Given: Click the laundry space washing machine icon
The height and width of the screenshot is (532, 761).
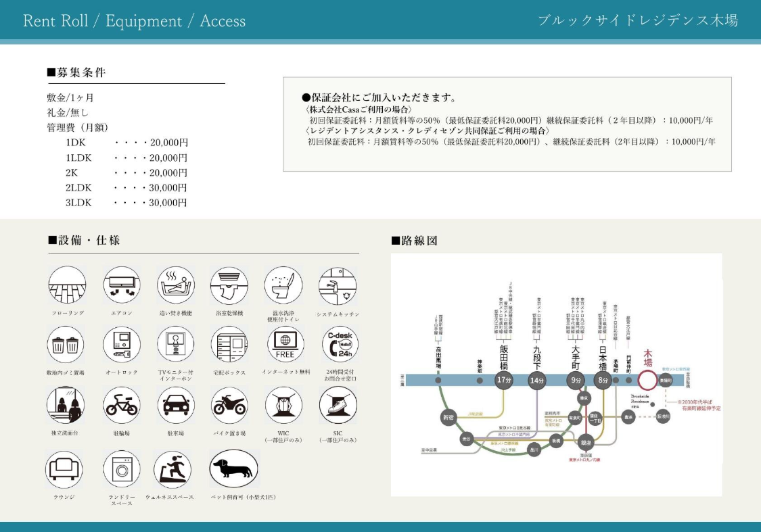Looking at the screenshot, I should click(x=122, y=468).
